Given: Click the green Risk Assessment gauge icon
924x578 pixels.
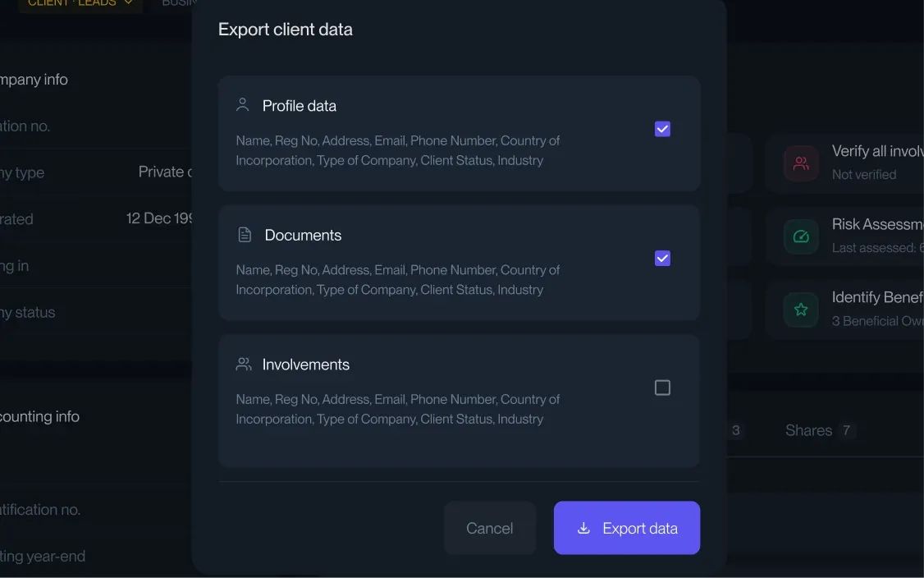Looking at the screenshot, I should coord(800,237).
